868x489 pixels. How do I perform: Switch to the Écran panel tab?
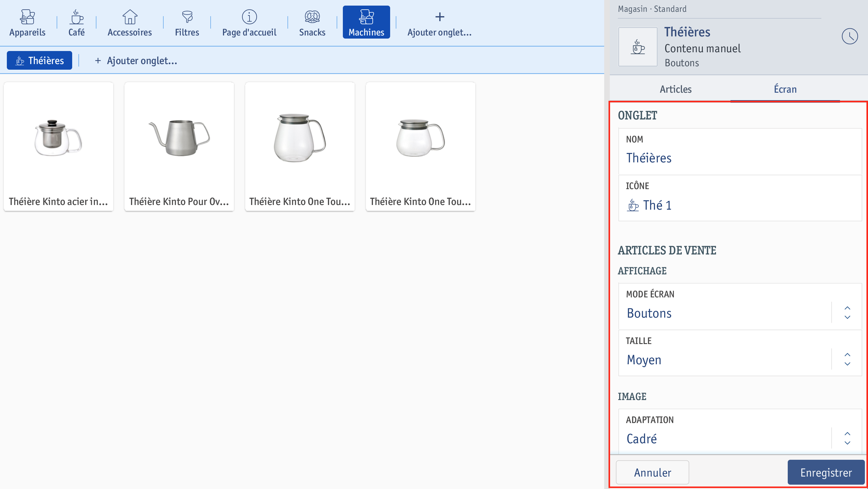(x=785, y=89)
